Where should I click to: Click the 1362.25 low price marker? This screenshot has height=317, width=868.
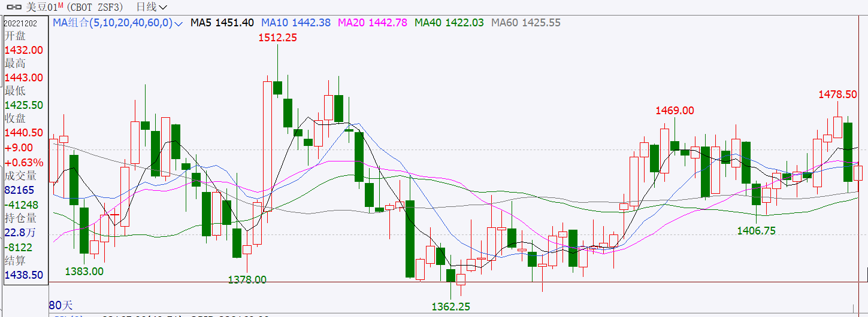click(x=451, y=307)
